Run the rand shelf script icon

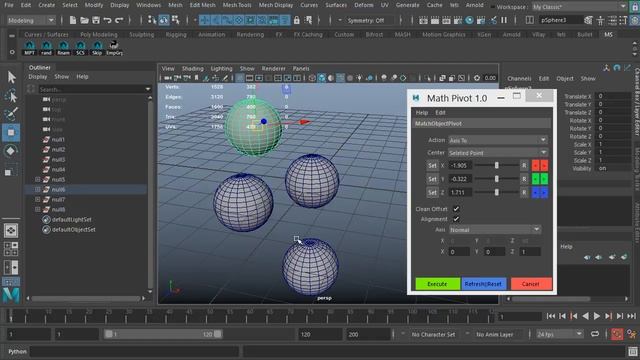click(47, 48)
